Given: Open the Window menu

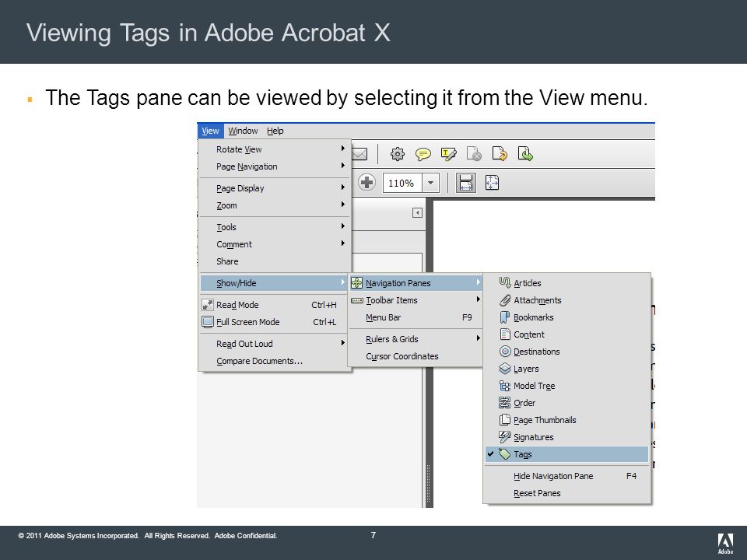Looking at the screenshot, I should (x=243, y=131).
